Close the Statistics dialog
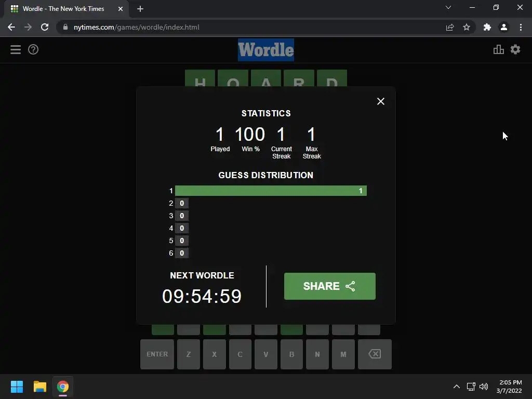Image resolution: width=532 pixels, height=399 pixels. coord(381,101)
